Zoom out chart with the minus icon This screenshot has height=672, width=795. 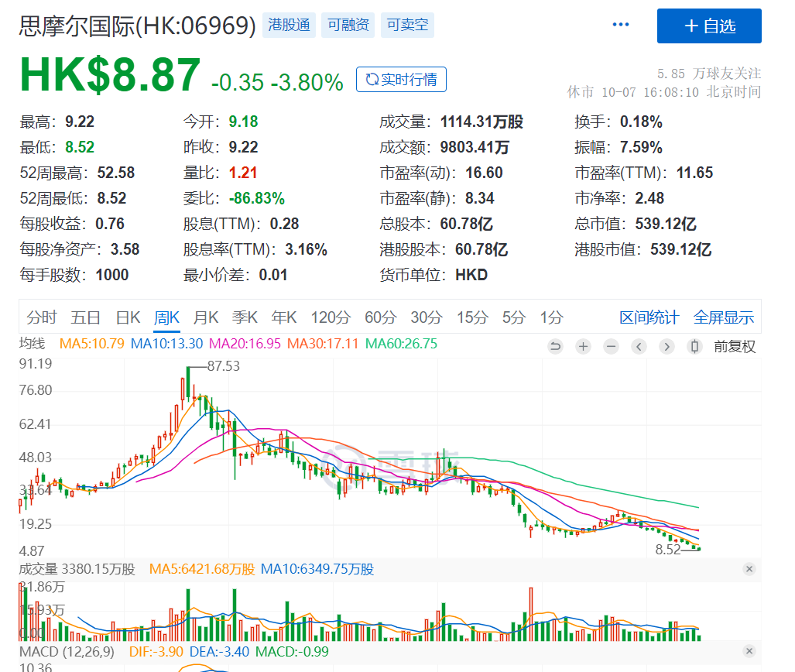[x=612, y=346]
